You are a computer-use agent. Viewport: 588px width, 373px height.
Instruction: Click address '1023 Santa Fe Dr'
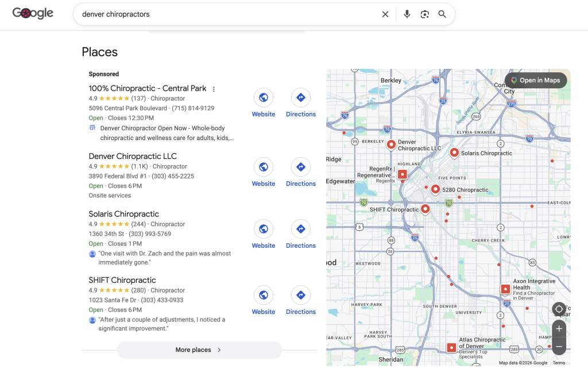point(113,300)
